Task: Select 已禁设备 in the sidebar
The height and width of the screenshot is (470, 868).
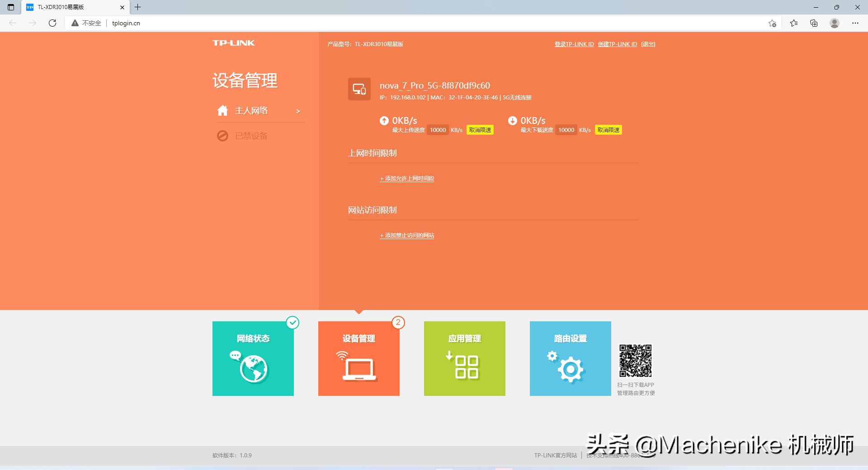Action: pyautogui.click(x=251, y=136)
